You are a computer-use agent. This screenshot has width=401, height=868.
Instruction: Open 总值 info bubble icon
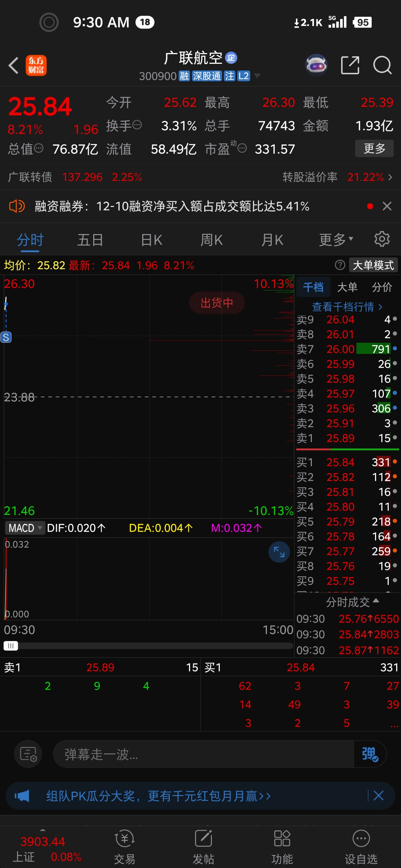click(x=39, y=148)
